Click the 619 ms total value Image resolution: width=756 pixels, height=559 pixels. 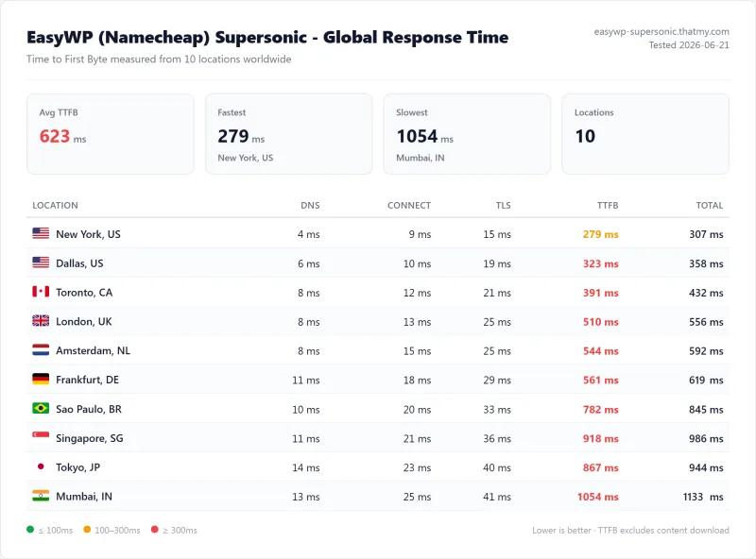[x=706, y=380]
